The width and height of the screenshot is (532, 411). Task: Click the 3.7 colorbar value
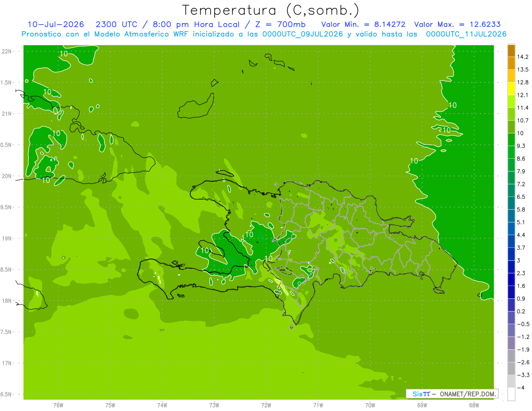point(521,247)
